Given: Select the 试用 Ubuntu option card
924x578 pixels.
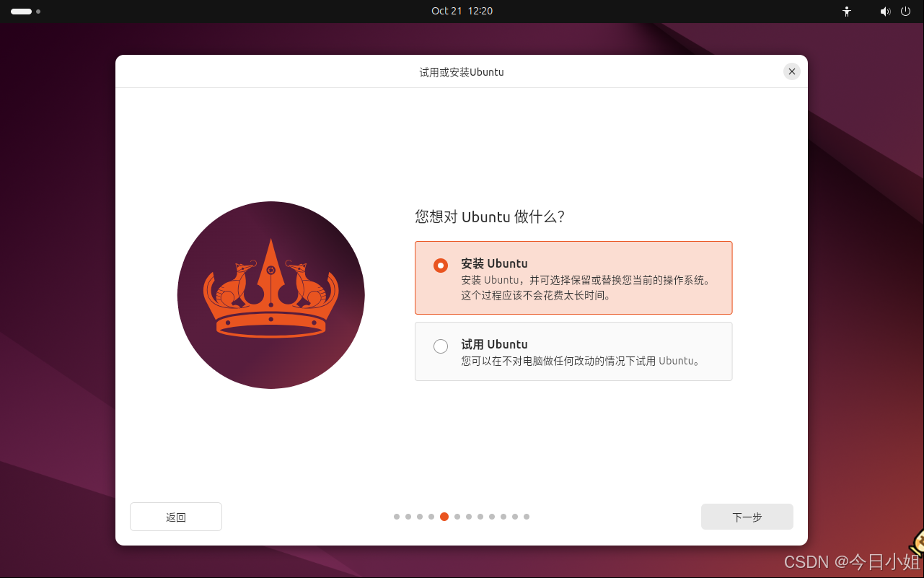Looking at the screenshot, I should (x=573, y=351).
